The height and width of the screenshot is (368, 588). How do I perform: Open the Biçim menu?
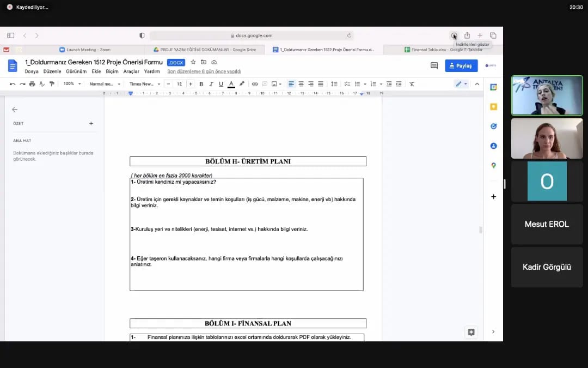coord(112,71)
